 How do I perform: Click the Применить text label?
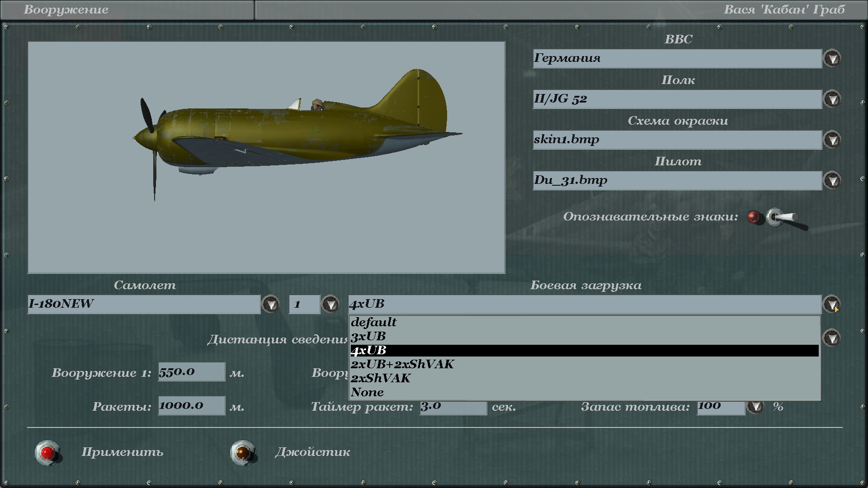click(x=122, y=452)
